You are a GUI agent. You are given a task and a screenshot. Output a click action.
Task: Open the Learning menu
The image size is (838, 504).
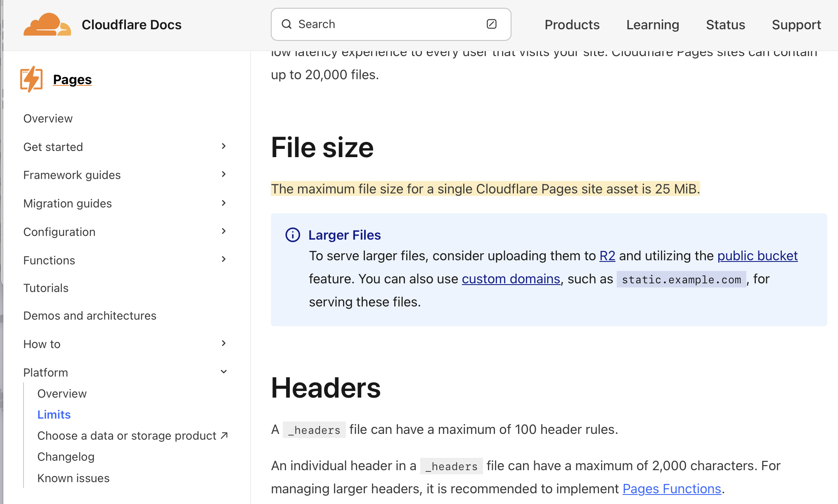[x=652, y=25]
